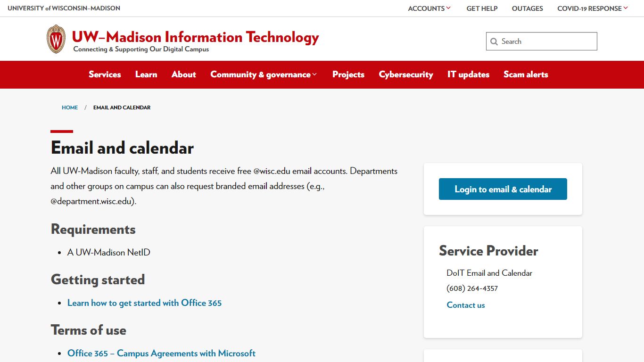Open the About menu item
Image resolution: width=644 pixels, height=362 pixels.
click(184, 74)
